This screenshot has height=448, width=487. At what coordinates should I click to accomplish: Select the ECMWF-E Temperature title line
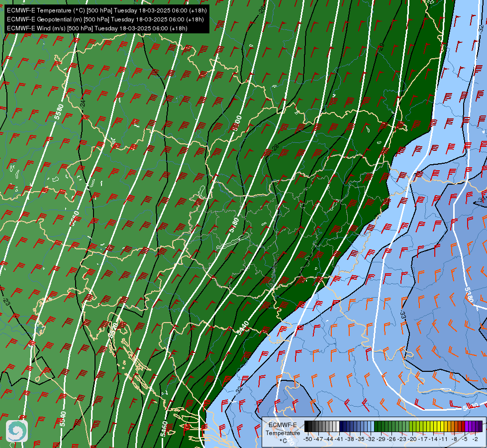[107, 10]
